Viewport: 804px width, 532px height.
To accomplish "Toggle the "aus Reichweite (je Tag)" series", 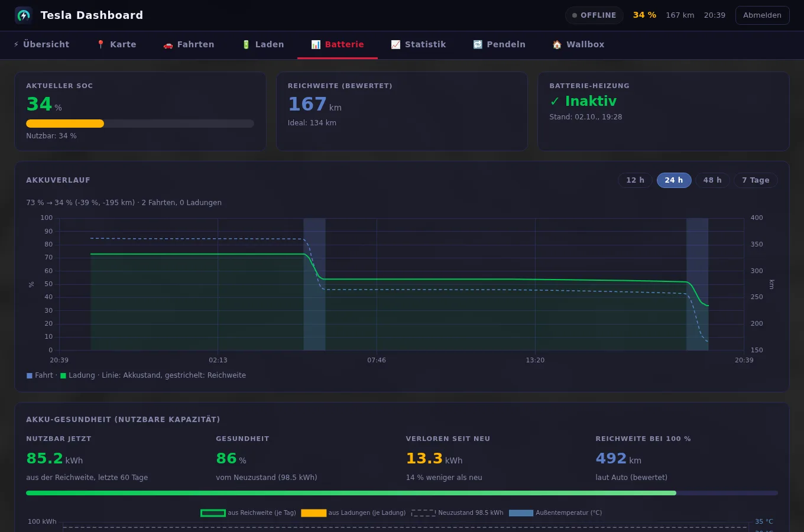I will click(248, 513).
